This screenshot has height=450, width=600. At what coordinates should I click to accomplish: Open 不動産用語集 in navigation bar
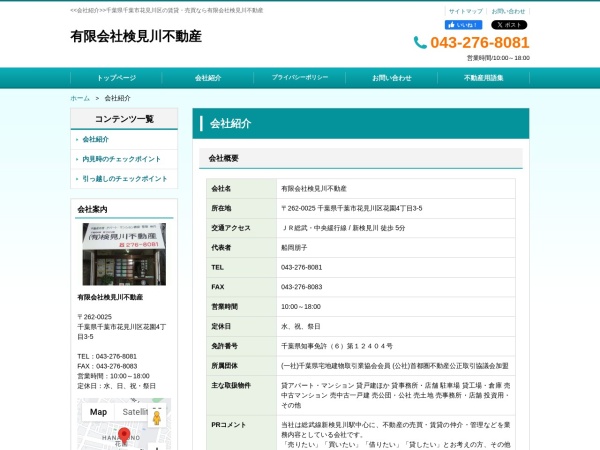click(483, 78)
